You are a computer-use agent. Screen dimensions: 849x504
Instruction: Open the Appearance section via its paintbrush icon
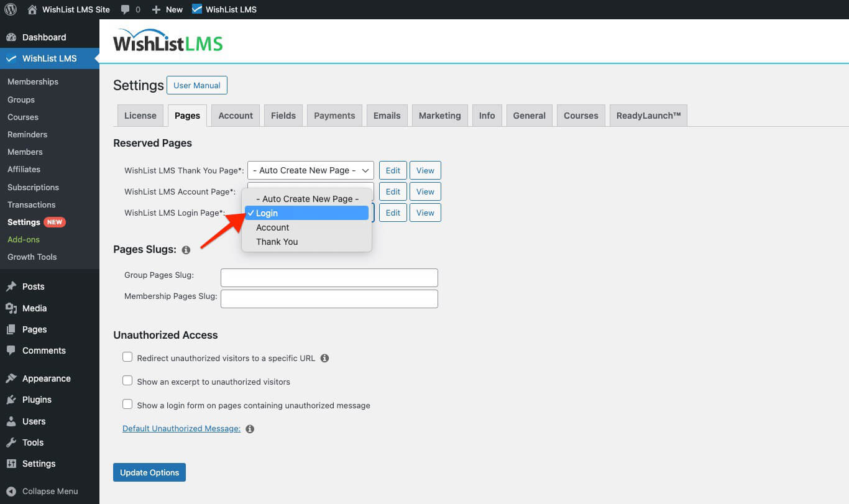click(13, 378)
